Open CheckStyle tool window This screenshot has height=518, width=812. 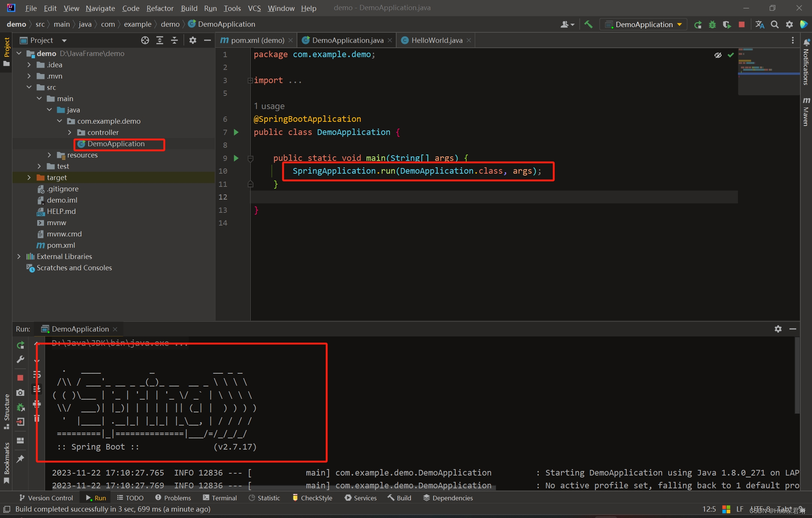click(312, 498)
